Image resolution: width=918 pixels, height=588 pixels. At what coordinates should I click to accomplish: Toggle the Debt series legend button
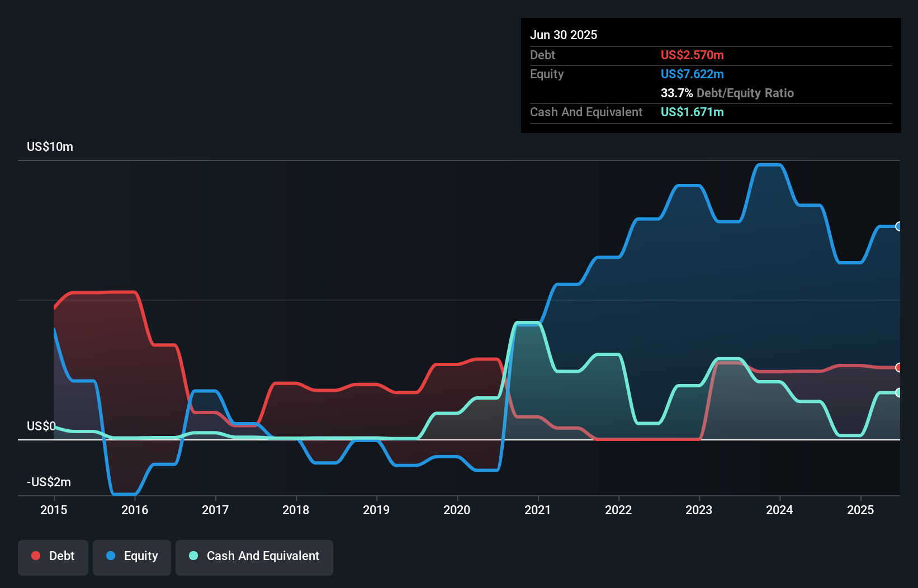(53, 557)
